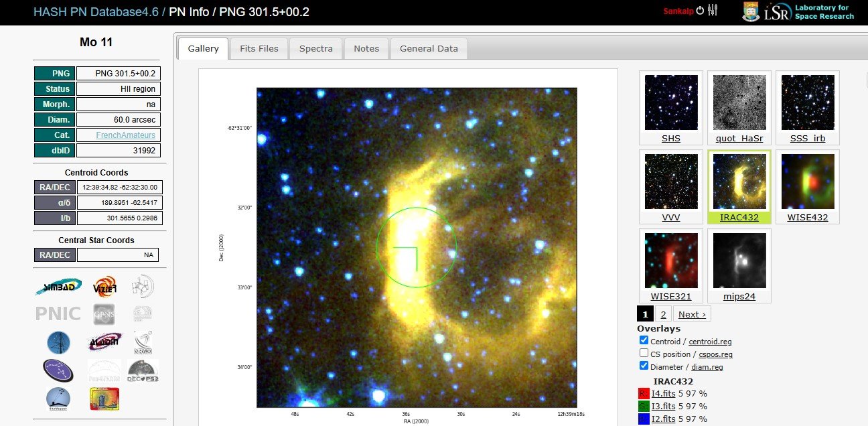The image size is (868, 426).
Task: Click the HII region status value
Action: [x=119, y=88]
